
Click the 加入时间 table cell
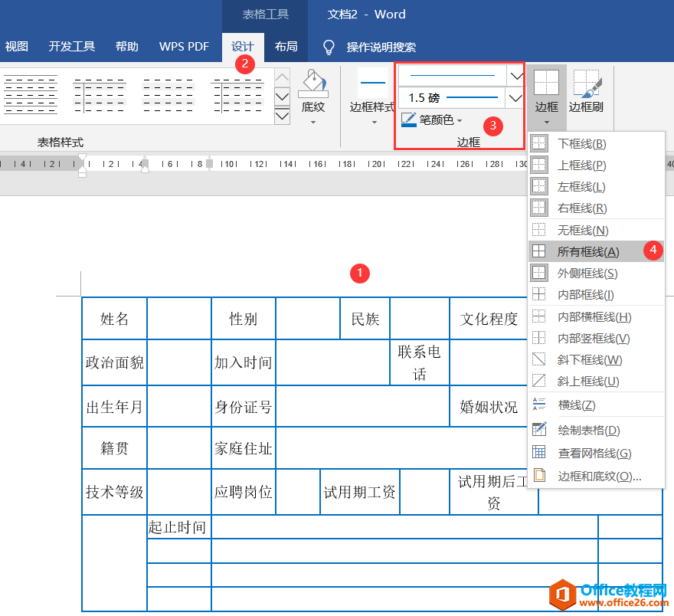244,362
